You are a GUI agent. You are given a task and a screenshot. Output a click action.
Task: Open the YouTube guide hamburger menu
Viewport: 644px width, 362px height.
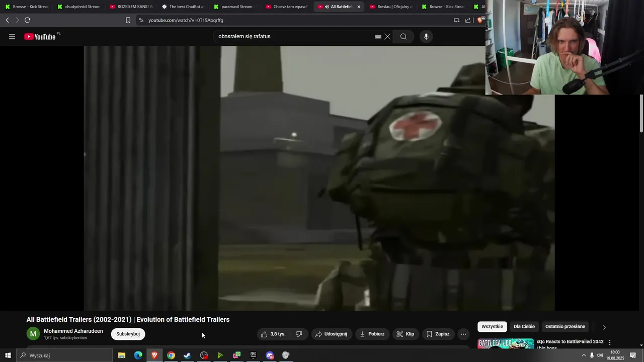(12, 37)
